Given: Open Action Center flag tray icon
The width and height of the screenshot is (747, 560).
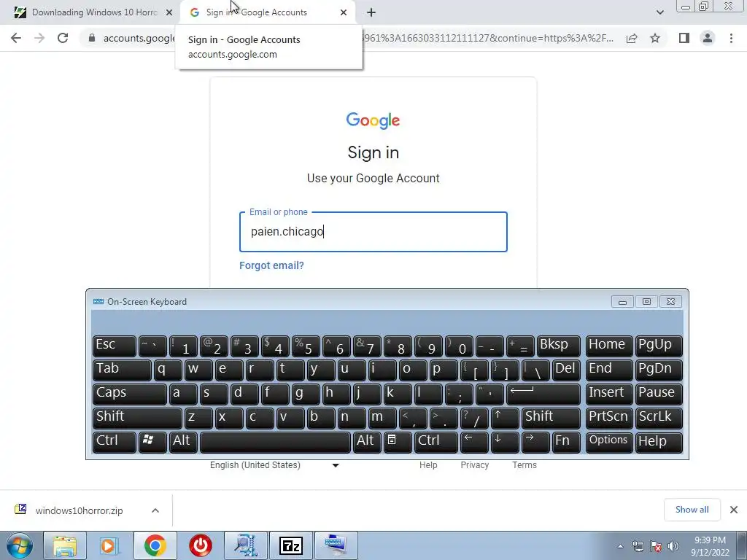Looking at the screenshot, I should click(x=656, y=546).
